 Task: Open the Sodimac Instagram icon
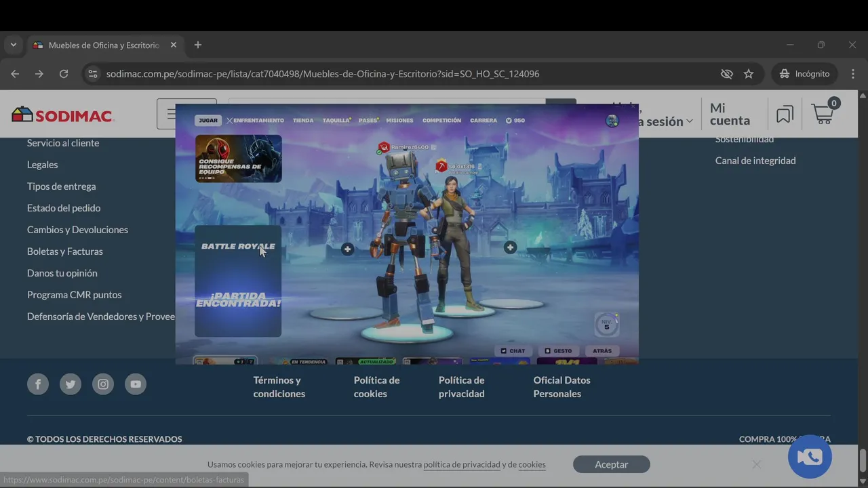(x=103, y=384)
